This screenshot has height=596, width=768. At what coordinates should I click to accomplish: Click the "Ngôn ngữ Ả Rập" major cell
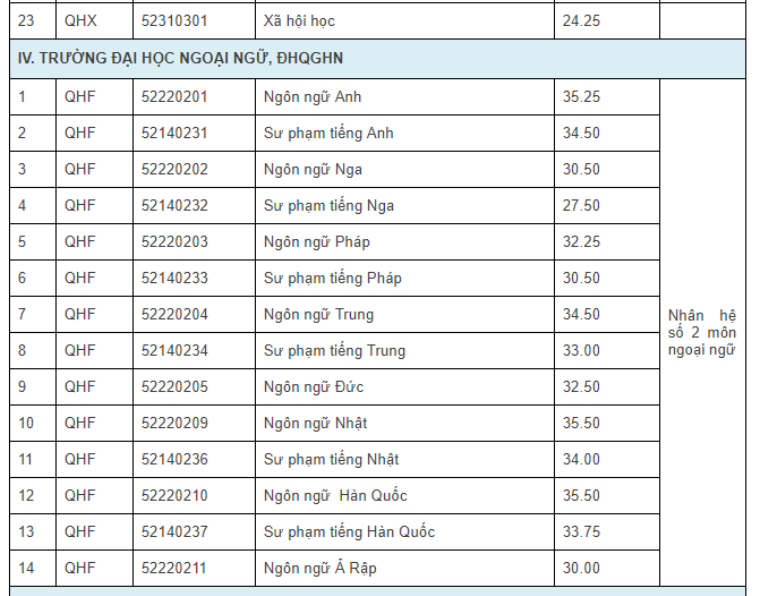[321, 568]
